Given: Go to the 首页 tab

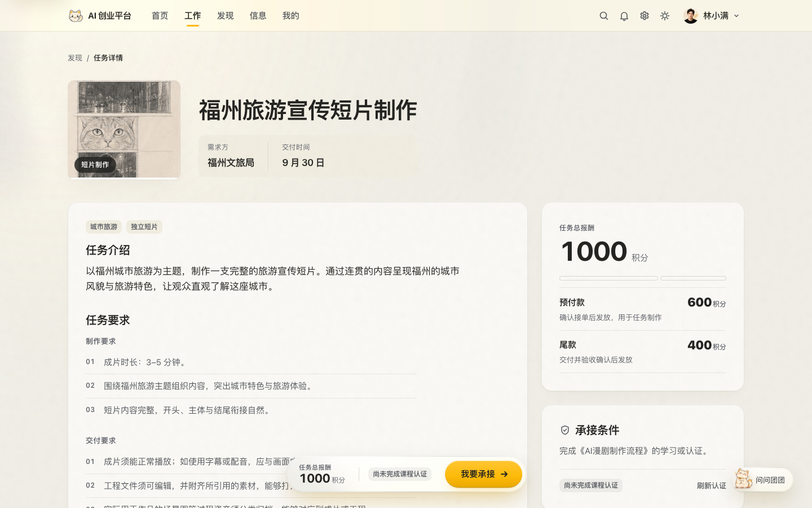Looking at the screenshot, I should click(x=160, y=16).
